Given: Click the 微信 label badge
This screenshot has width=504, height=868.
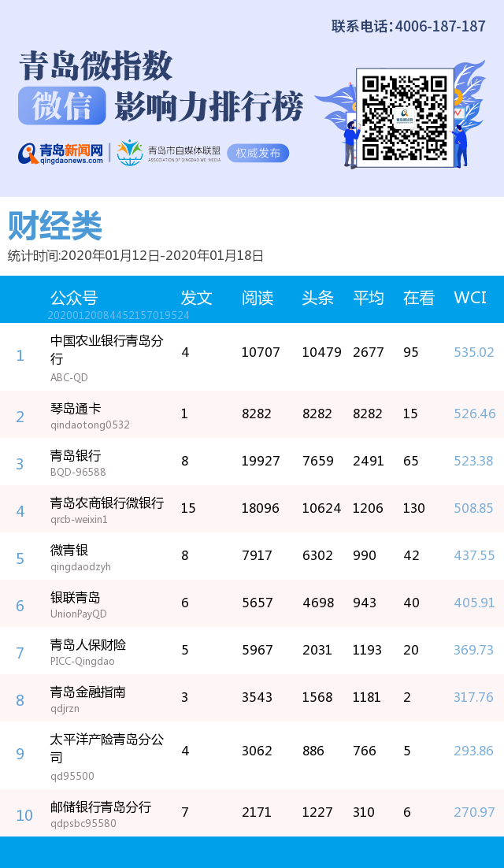Looking at the screenshot, I should click(x=62, y=106).
